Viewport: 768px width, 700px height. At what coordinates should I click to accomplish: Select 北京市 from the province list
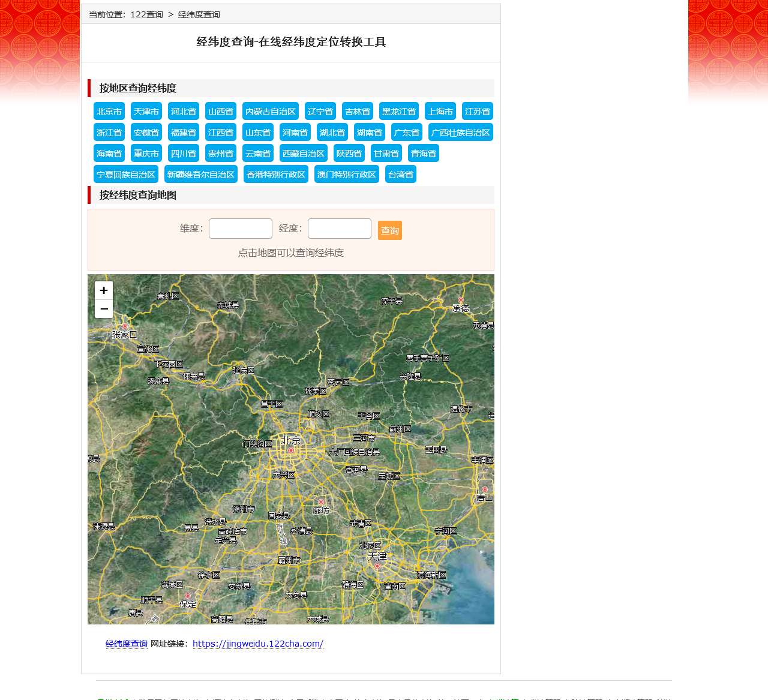(x=108, y=111)
